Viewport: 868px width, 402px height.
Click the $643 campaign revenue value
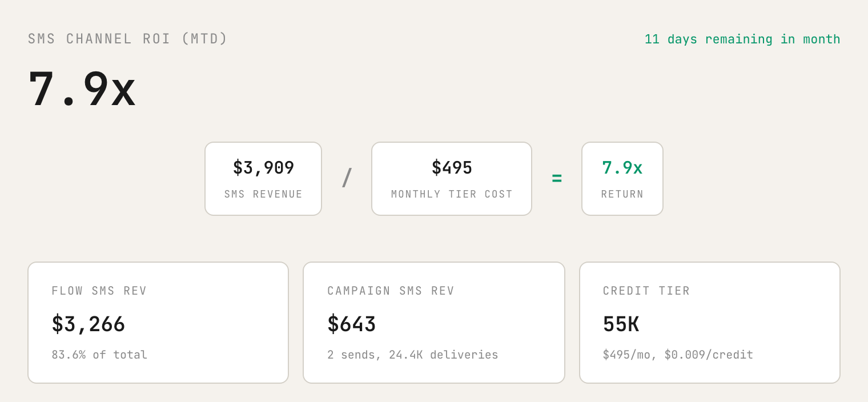(x=352, y=324)
